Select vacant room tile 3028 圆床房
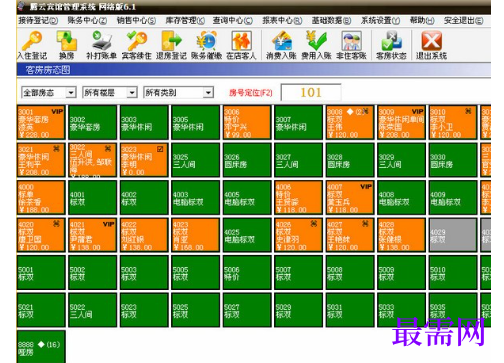This screenshot has width=504, height=363. pyautogui.click(x=350, y=160)
